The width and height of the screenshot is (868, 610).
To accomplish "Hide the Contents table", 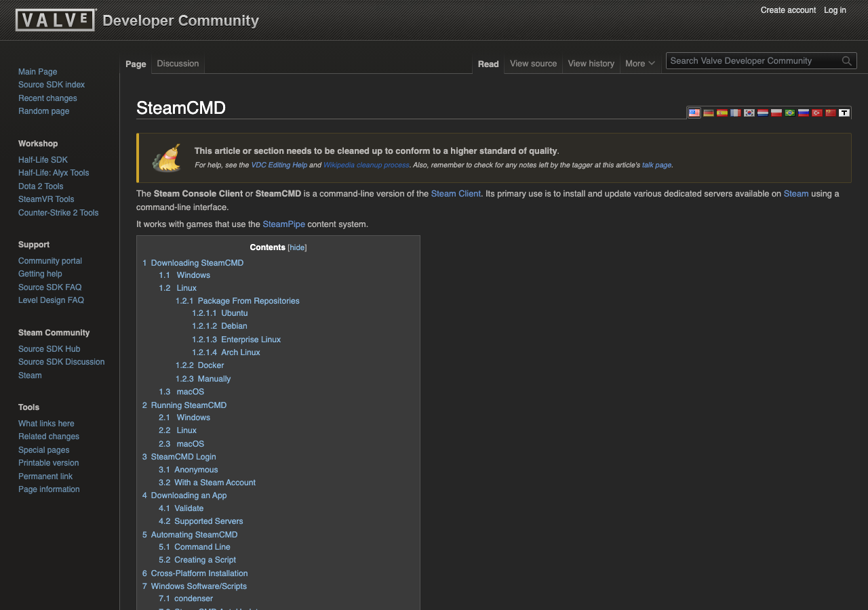I will click(297, 248).
